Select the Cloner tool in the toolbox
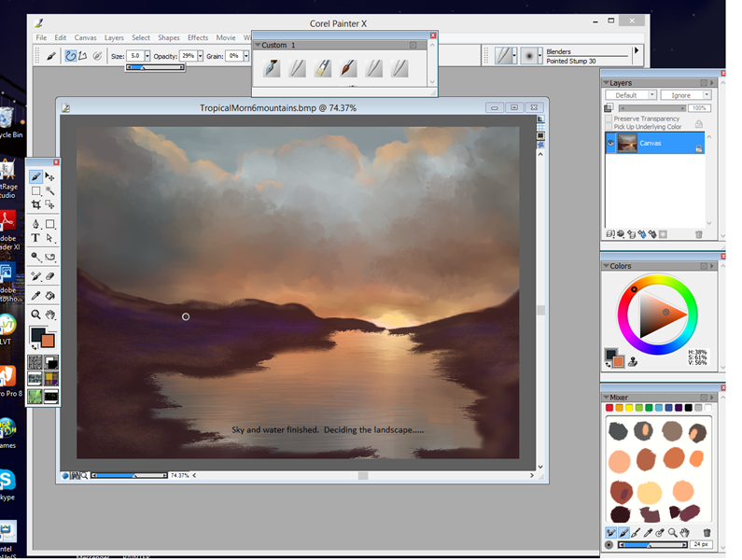This screenshot has height=560, width=742. [36, 276]
